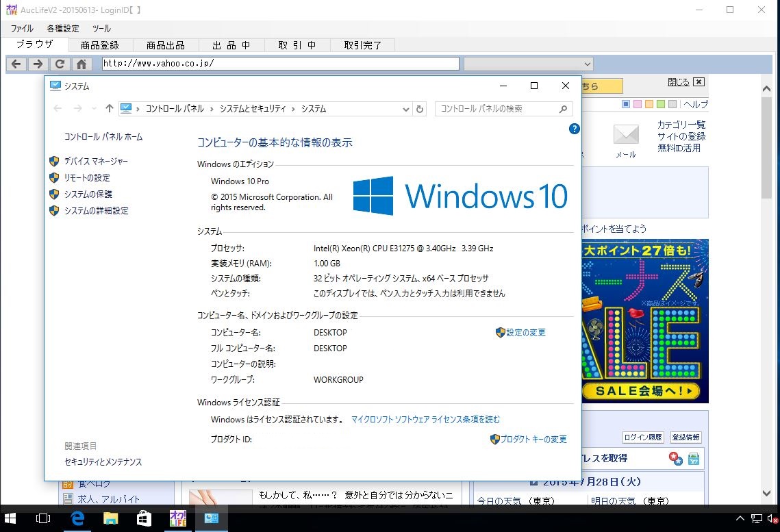Close Yahoo banner with X box icon
The height and width of the screenshot is (532, 780).
click(699, 82)
